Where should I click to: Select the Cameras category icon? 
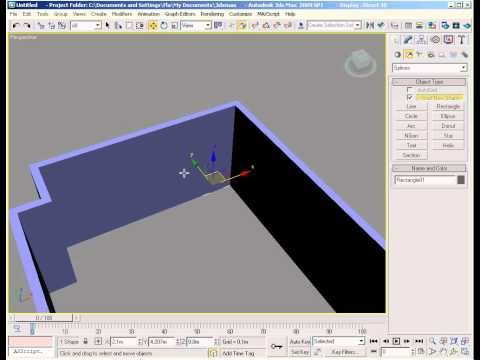pos(431,55)
